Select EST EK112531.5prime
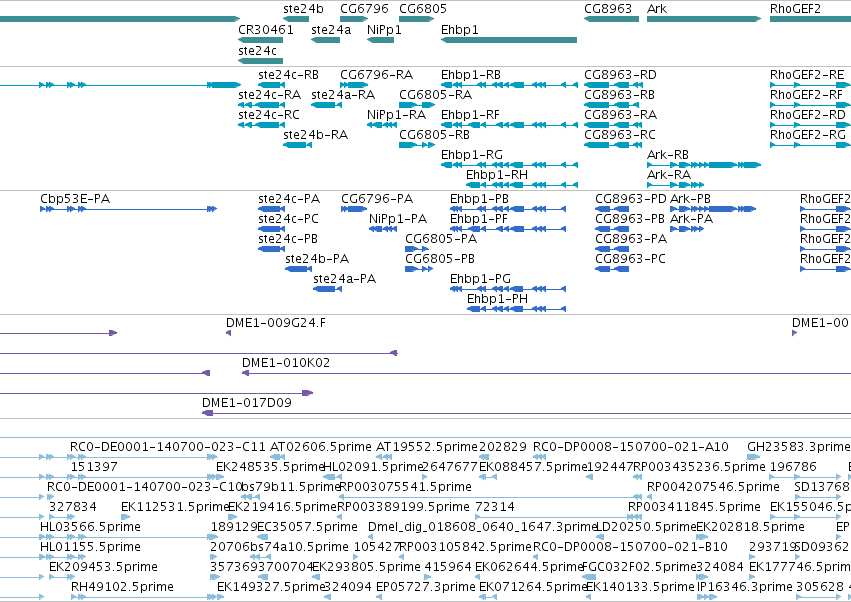 175,507
